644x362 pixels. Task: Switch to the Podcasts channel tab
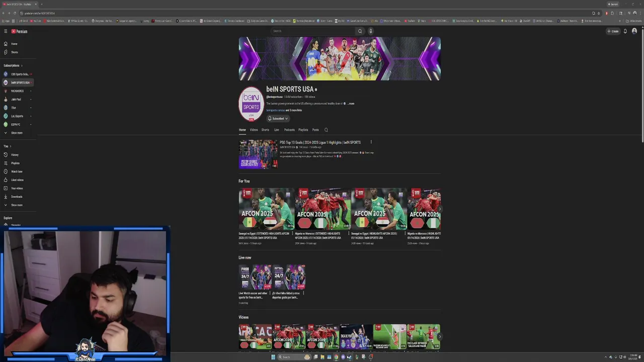coord(289,130)
